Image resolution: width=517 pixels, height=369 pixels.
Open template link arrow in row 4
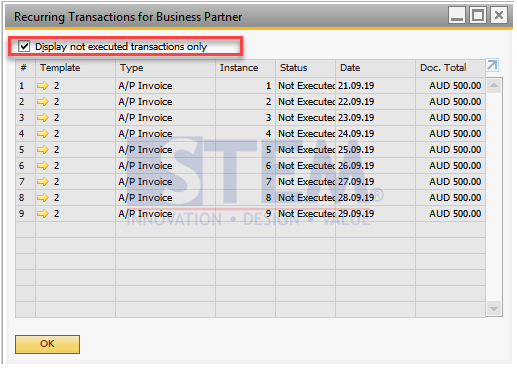43,134
